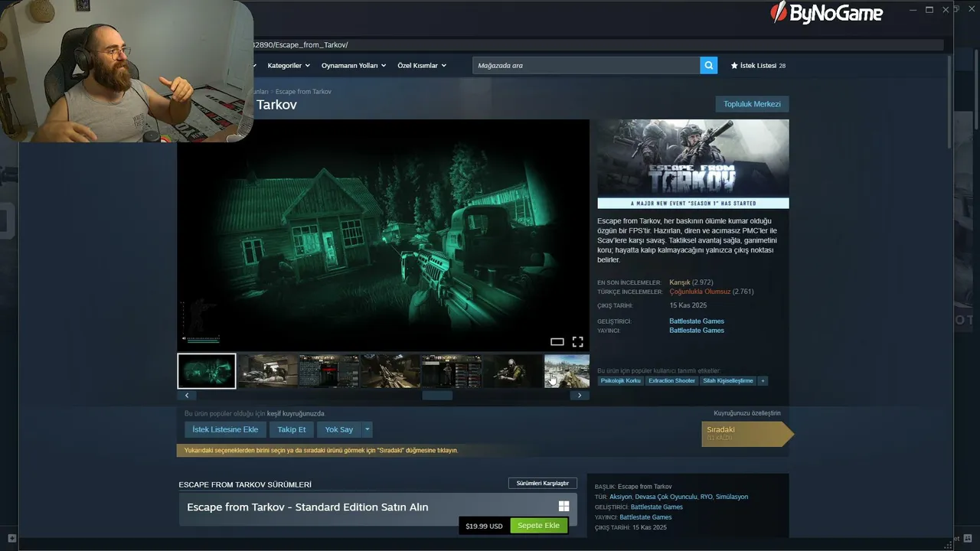The height and width of the screenshot is (551, 980).
Task: Open publisher Battlestate Games beside YAYINCI in header
Action: click(x=697, y=331)
